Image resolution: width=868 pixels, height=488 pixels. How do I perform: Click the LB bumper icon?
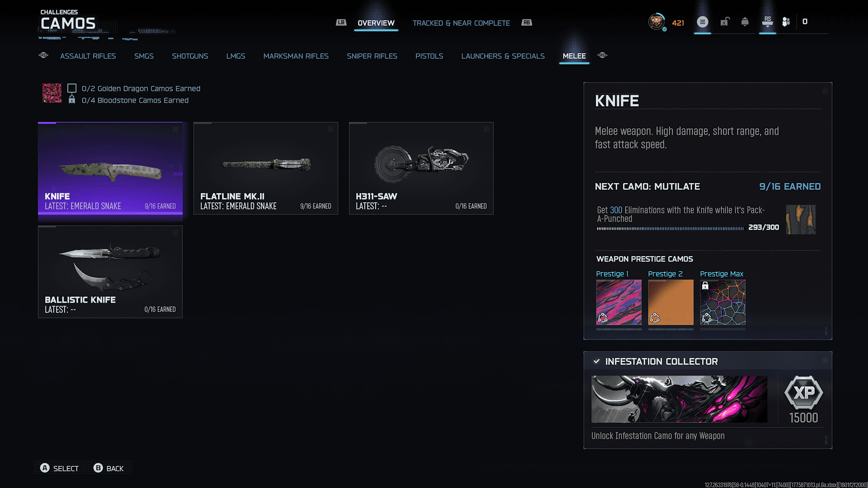[x=341, y=23]
